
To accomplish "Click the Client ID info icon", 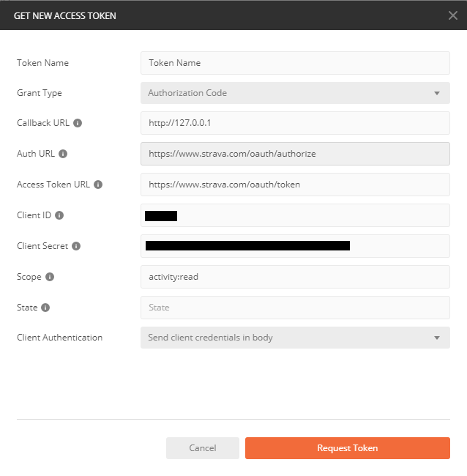I will (59, 215).
